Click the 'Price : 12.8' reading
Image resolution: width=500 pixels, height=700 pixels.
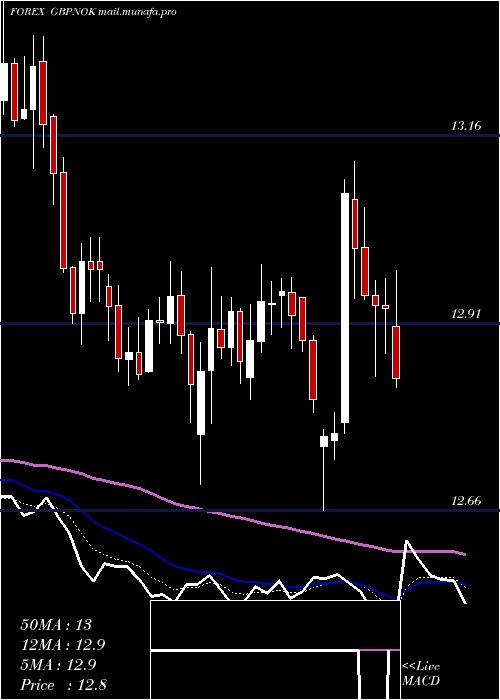[63, 685]
